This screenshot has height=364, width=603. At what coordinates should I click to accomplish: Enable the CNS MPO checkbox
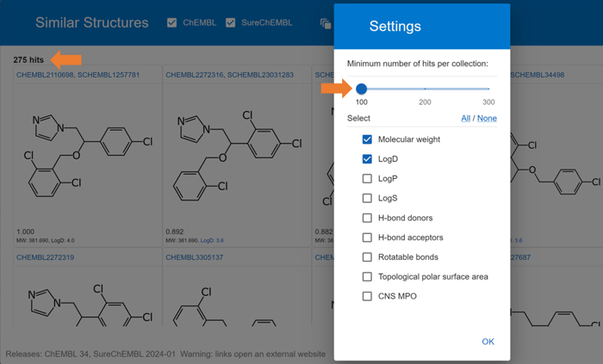tap(367, 296)
